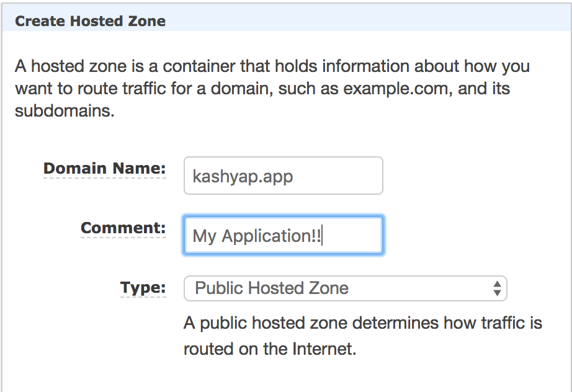This screenshot has width=572, height=392.
Task: Click the "Create Hosted Zone" panel header
Action: pyautogui.click(x=91, y=21)
